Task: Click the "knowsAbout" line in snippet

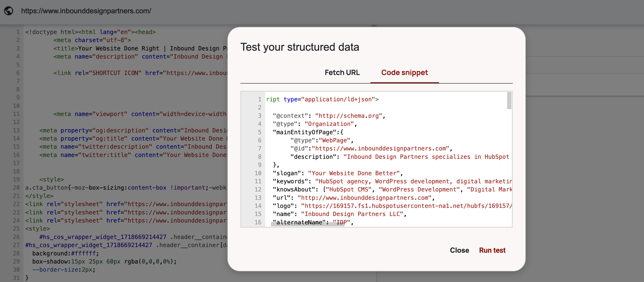Action: (x=392, y=189)
